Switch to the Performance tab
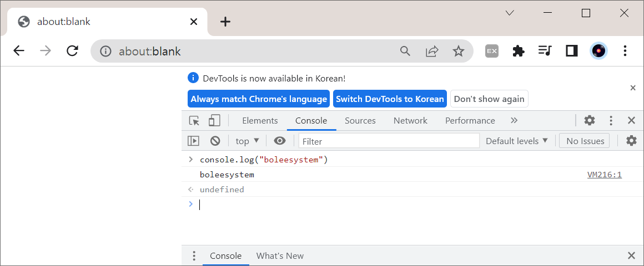The width and height of the screenshot is (644, 266). pos(470,120)
